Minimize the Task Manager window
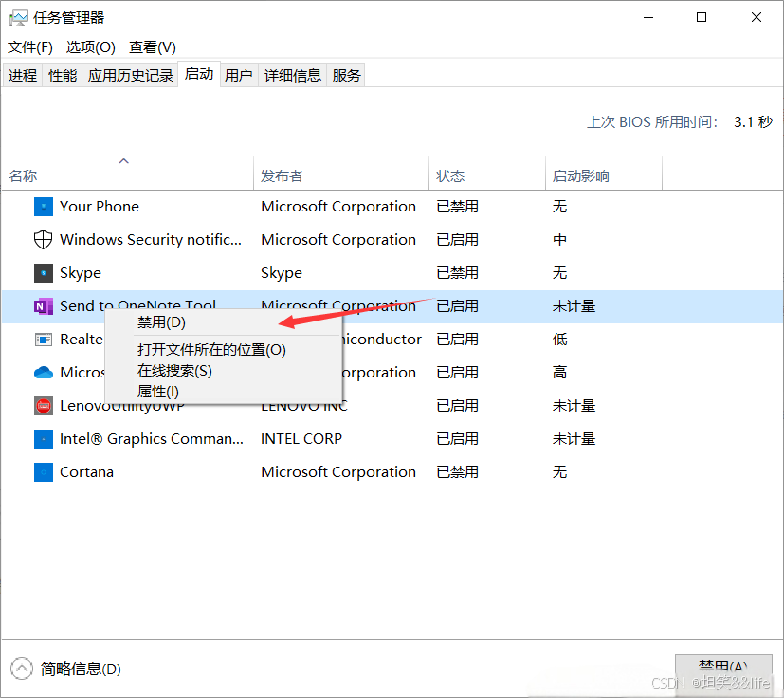Screen dimensions: 784x698 pyautogui.click(x=648, y=17)
